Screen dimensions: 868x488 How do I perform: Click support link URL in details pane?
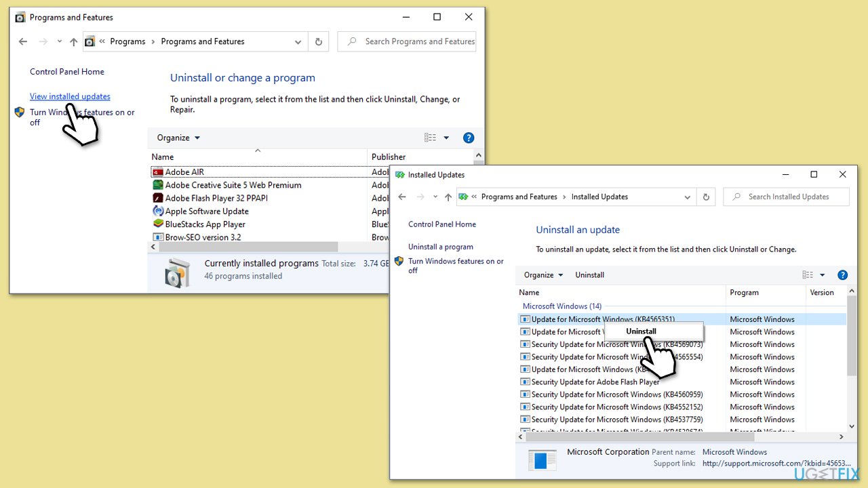[x=776, y=464]
